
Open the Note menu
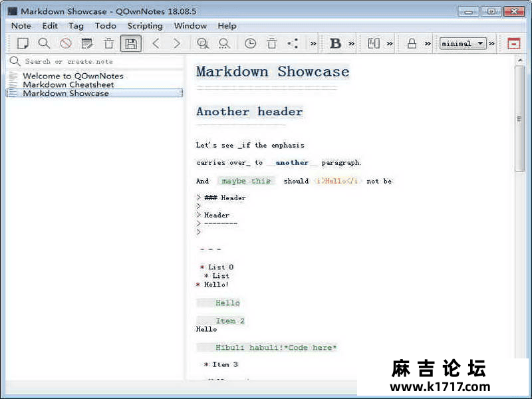pyautogui.click(x=21, y=26)
